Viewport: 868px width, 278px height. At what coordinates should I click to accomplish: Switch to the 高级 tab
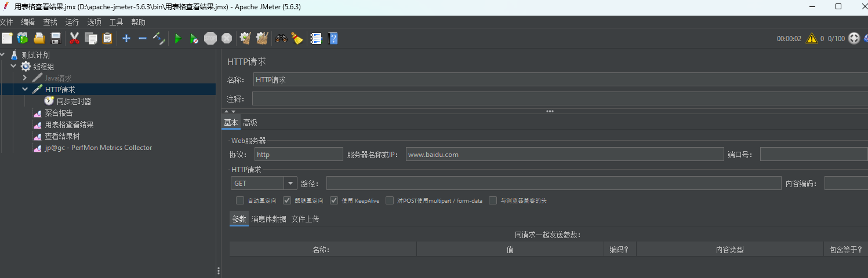pyautogui.click(x=250, y=122)
